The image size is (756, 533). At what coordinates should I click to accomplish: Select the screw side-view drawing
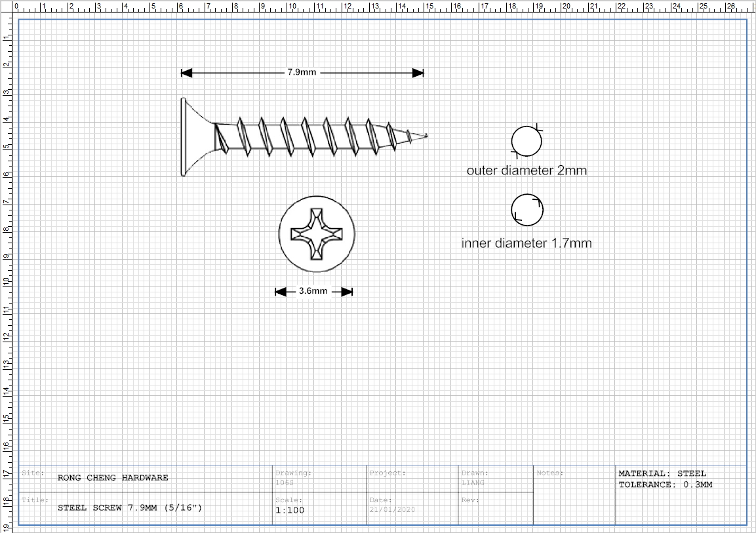pos(304,137)
